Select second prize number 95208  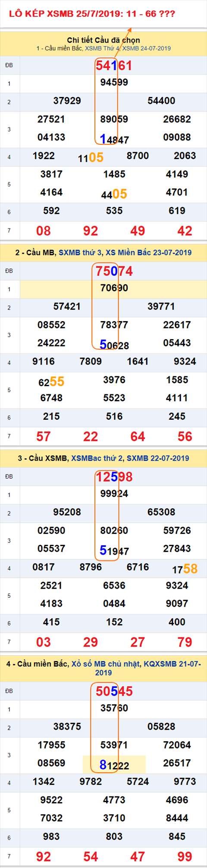click(x=67, y=512)
